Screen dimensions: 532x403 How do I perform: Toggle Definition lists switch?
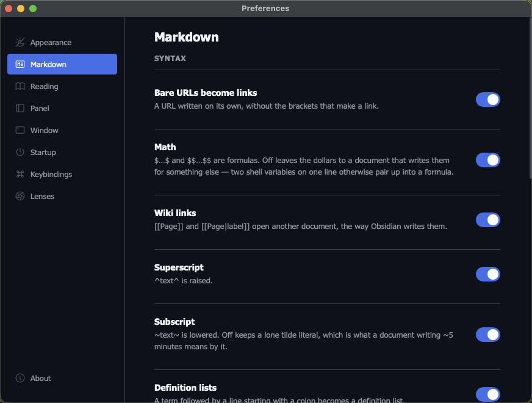487,394
